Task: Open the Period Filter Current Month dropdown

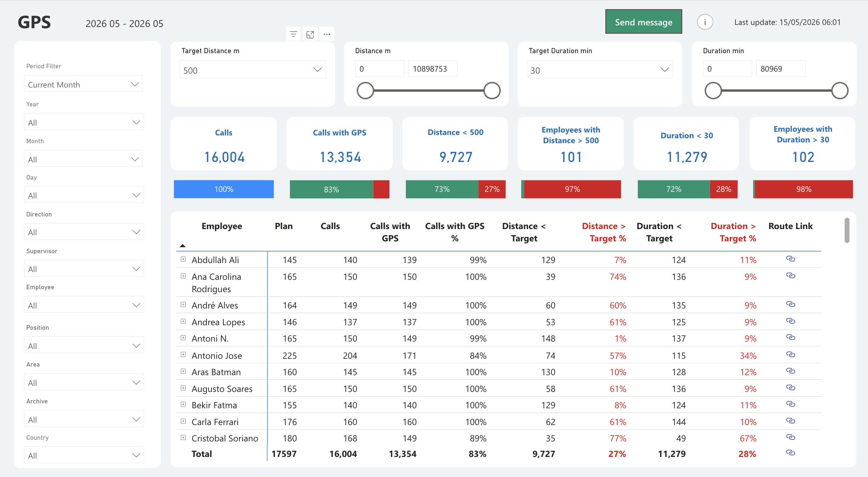Action: [83, 84]
